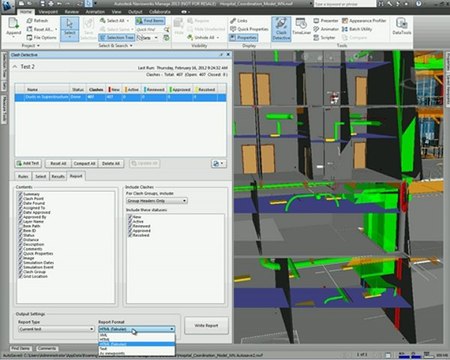Viewport: 450px width, 360px height.
Task: Click the Add Test button
Action: coord(28,163)
